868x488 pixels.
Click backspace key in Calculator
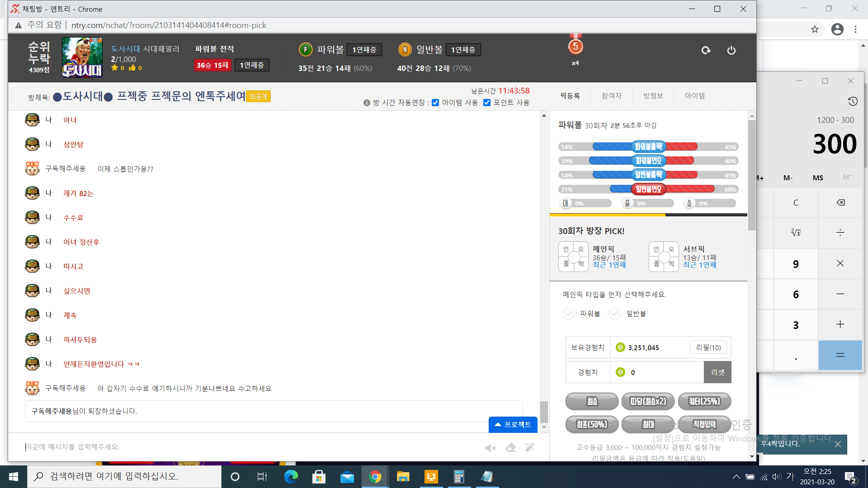[840, 202]
